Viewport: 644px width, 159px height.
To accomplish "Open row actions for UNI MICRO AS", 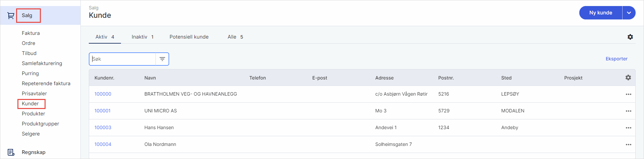I will click(628, 111).
